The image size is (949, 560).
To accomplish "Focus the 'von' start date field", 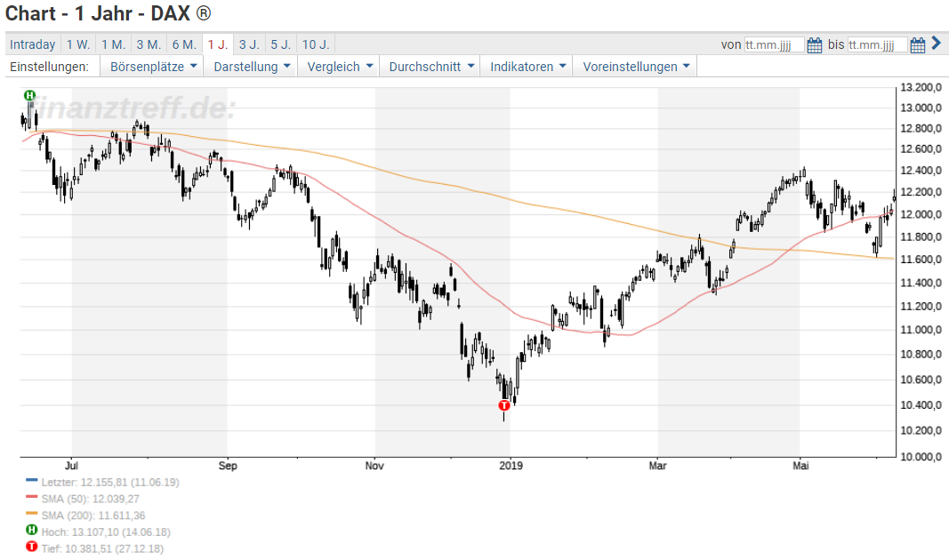I will (x=774, y=44).
